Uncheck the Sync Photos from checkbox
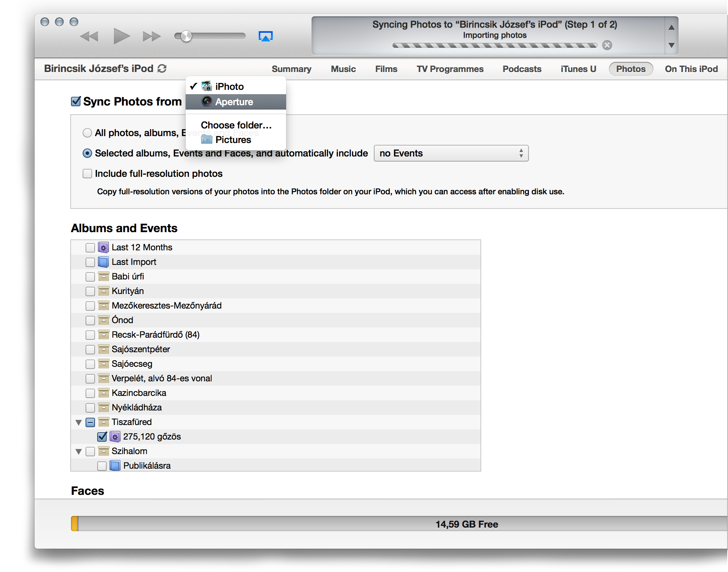The image size is (728, 572). pos(76,101)
